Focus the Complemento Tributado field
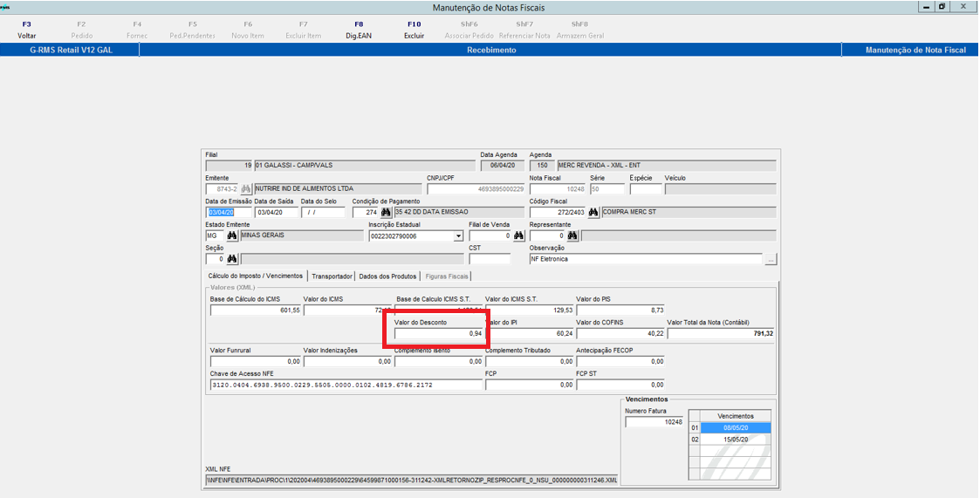Viewport: 980px width, 498px height. pos(530,361)
